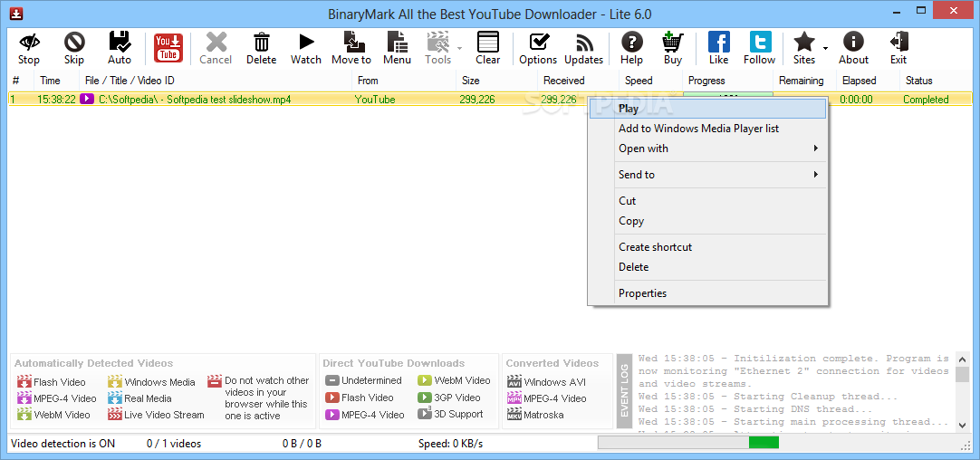Image resolution: width=980 pixels, height=460 pixels.
Task: Click the Watch play toolbar icon
Action: 306,43
